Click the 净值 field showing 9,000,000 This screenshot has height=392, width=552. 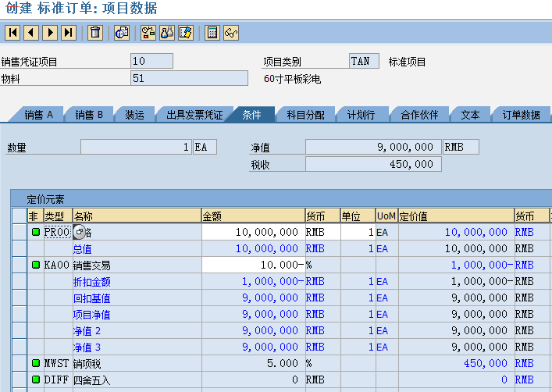[373, 147]
